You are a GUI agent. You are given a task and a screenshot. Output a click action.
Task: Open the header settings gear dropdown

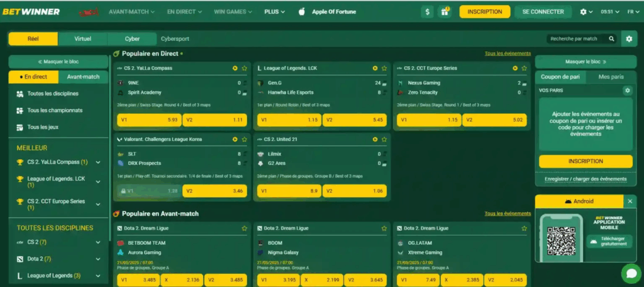click(586, 12)
